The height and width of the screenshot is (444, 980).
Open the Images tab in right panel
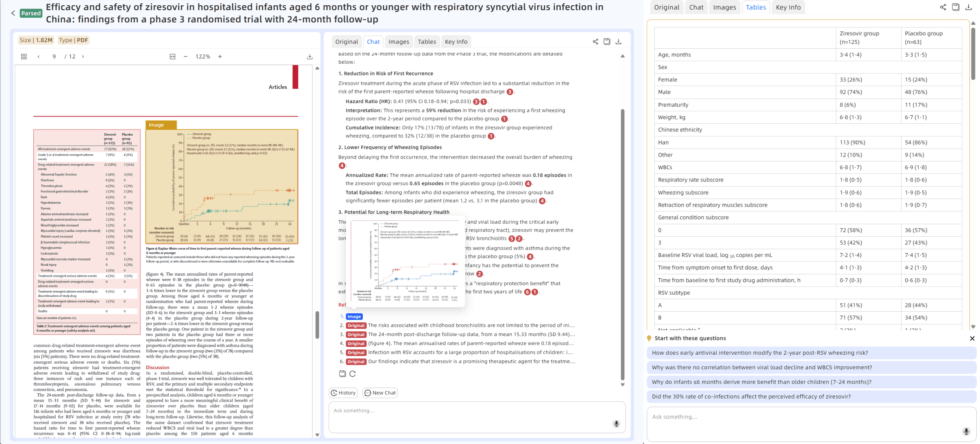tap(724, 7)
